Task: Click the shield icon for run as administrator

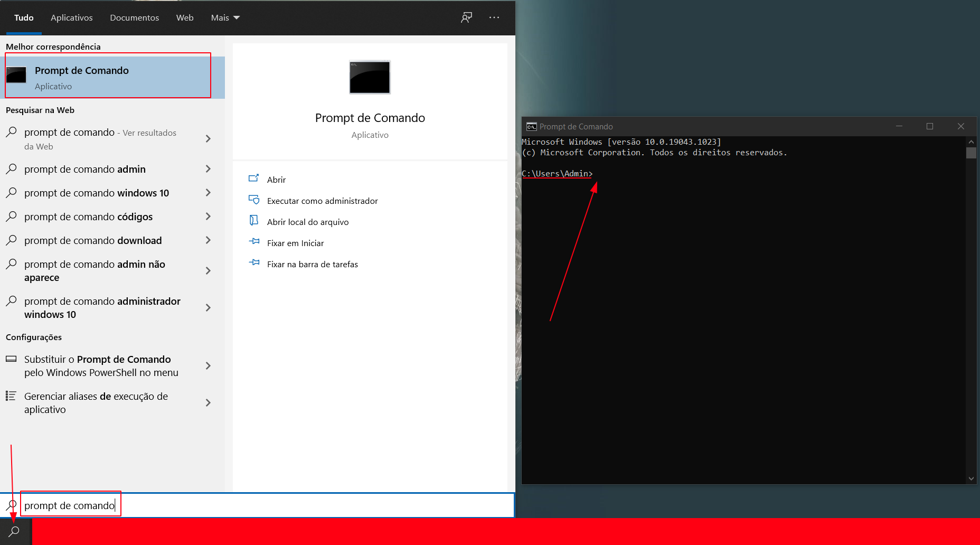Action: coord(254,200)
